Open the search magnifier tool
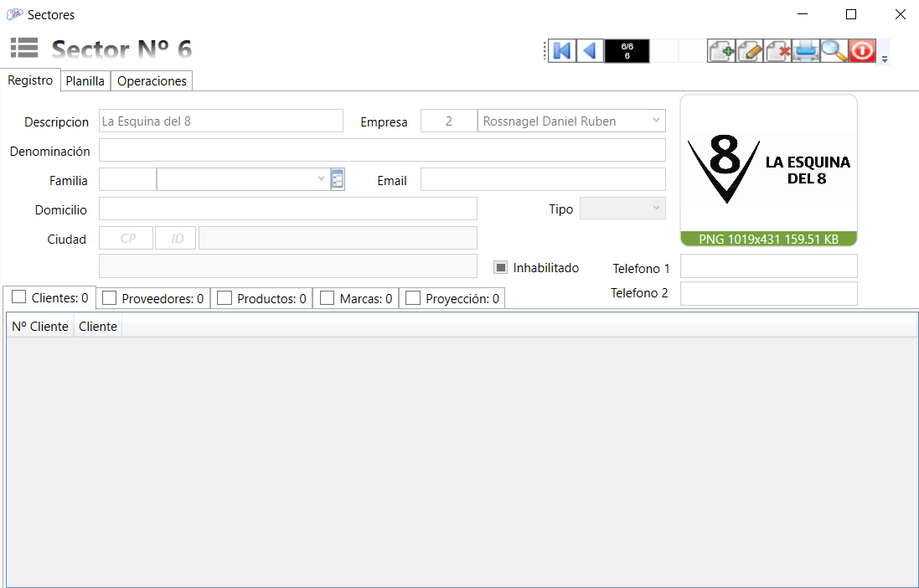 [834, 51]
